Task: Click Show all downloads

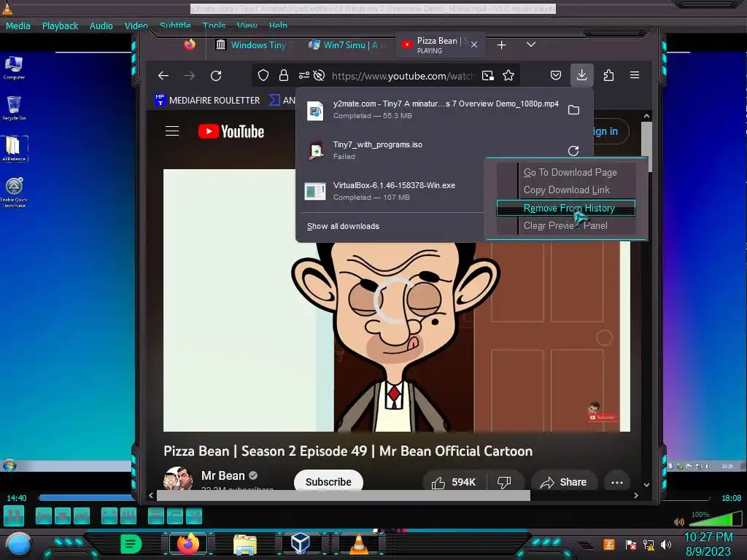Action: 343,226
